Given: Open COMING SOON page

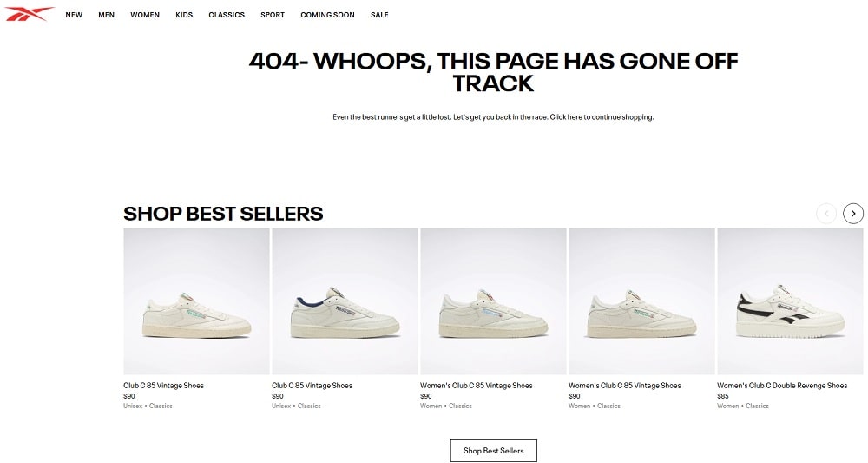Looking at the screenshot, I should (328, 15).
